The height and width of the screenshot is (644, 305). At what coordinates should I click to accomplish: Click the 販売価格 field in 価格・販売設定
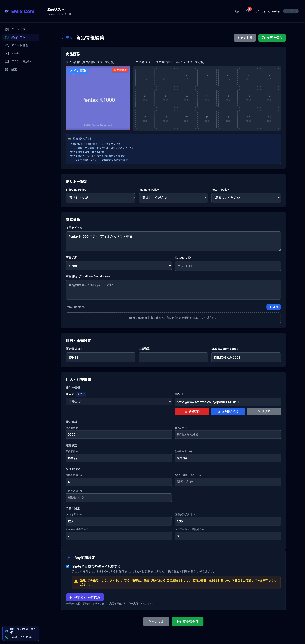point(100,357)
